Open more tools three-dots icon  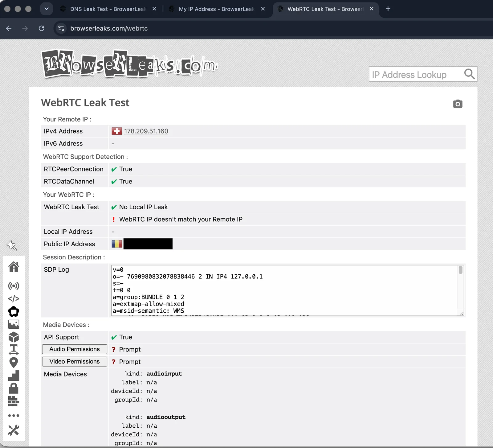pos(14,416)
